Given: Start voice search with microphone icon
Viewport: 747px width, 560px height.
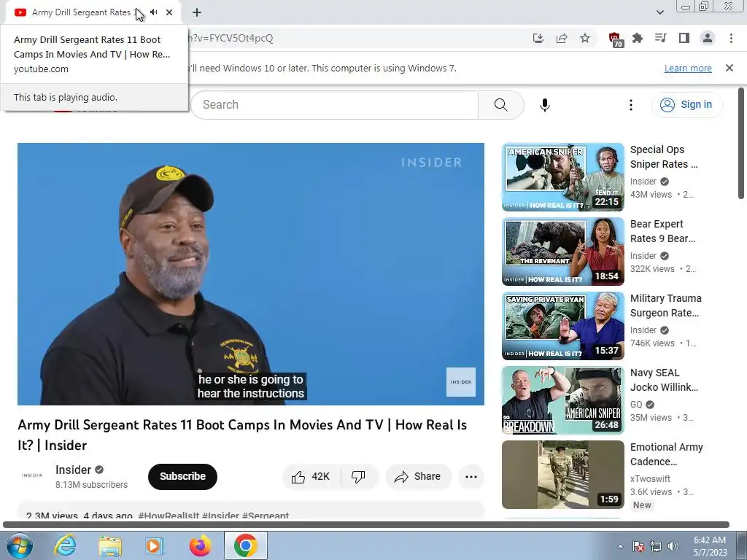Looking at the screenshot, I should click(545, 105).
